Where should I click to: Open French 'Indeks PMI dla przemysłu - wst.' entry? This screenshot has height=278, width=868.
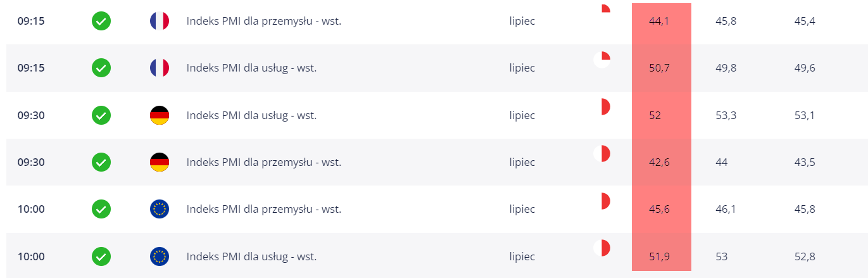264,21
